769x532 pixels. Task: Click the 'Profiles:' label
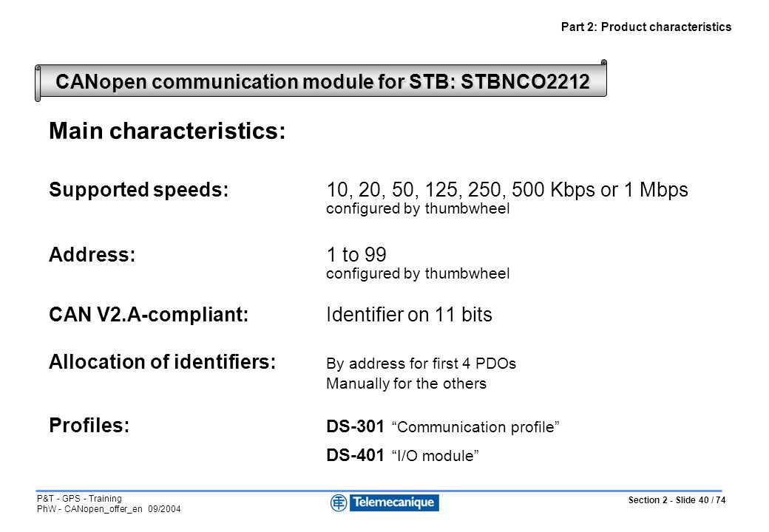tap(89, 425)
